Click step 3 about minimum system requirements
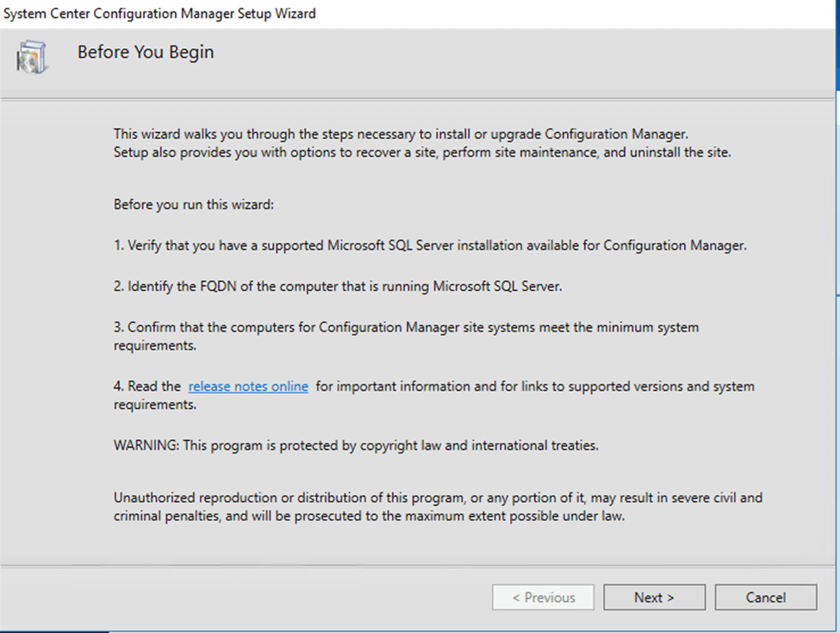This screenshot has width=840, height=633. coord(406,328)
